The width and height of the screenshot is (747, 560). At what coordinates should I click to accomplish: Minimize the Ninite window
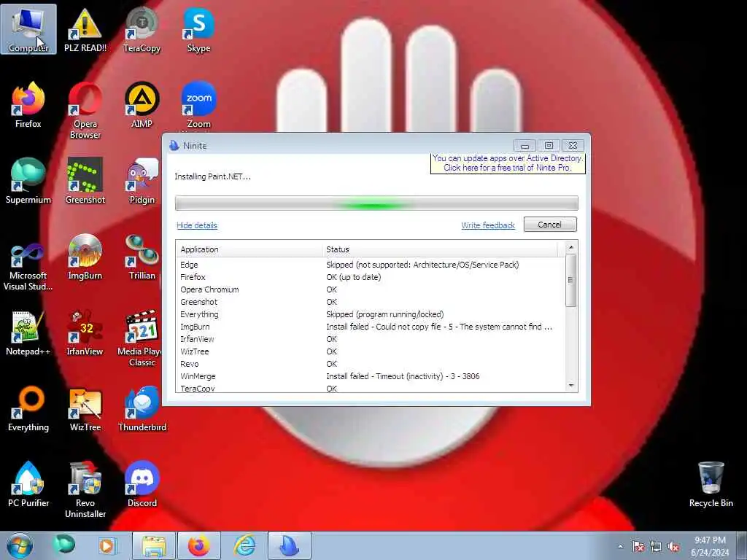tap(525, 145)
